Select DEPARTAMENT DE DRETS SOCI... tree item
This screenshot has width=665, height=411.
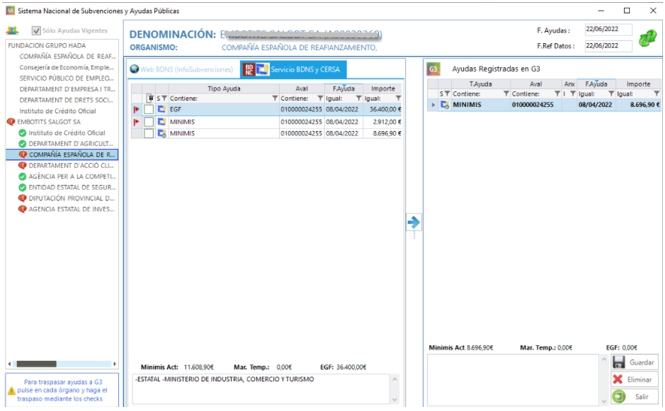(66, 100)
